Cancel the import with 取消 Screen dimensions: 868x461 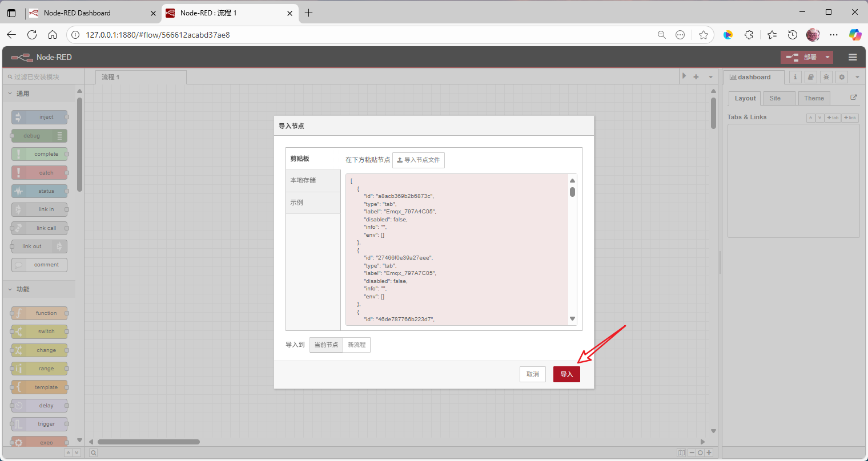click(532, 374)
